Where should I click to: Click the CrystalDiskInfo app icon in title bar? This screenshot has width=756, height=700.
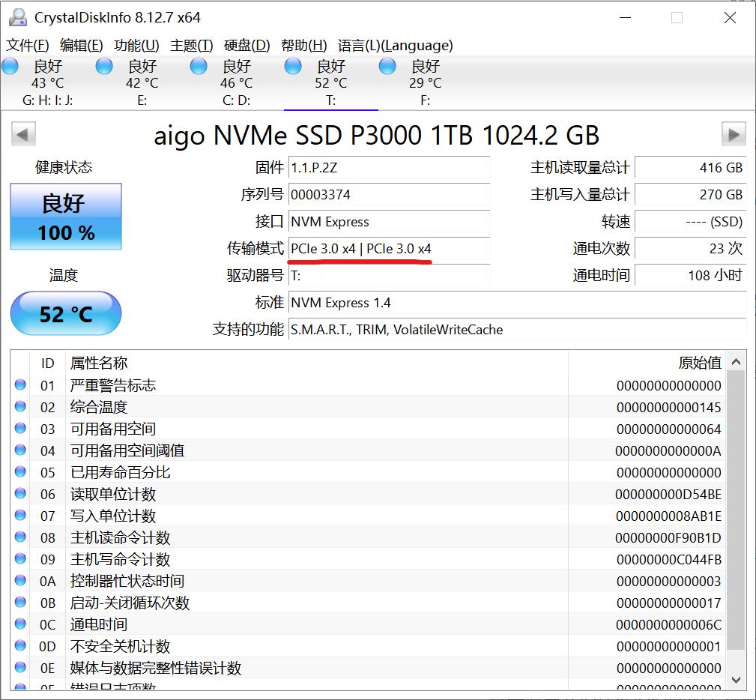pos(18,18)
